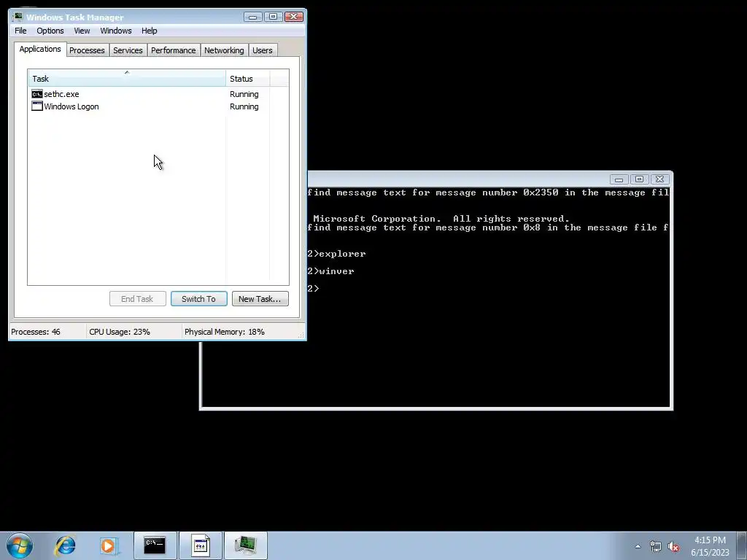The image size is (747, 560).
Task: Select the Task Manager taskbar button
Action: click(246, 545)
